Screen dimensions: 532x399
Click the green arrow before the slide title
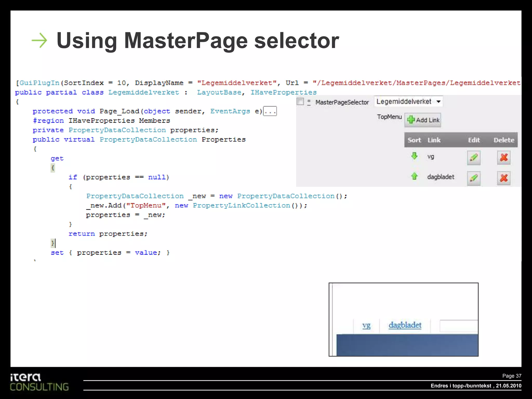click(x=39, y=41)
